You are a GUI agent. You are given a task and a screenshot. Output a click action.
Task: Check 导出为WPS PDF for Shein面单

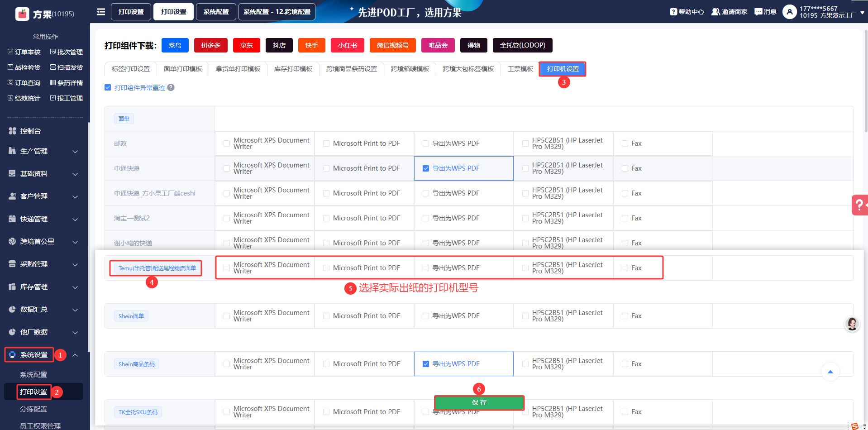pos(426,316)
